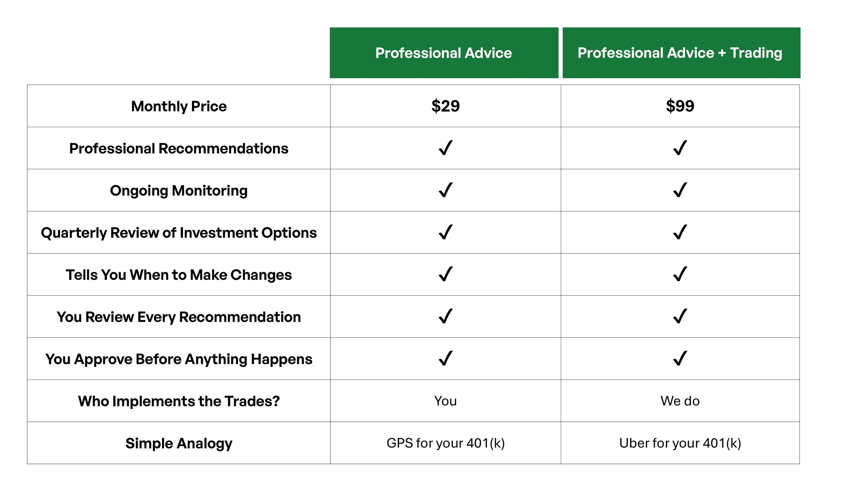Click the $29 monthly price

(445, 106)
